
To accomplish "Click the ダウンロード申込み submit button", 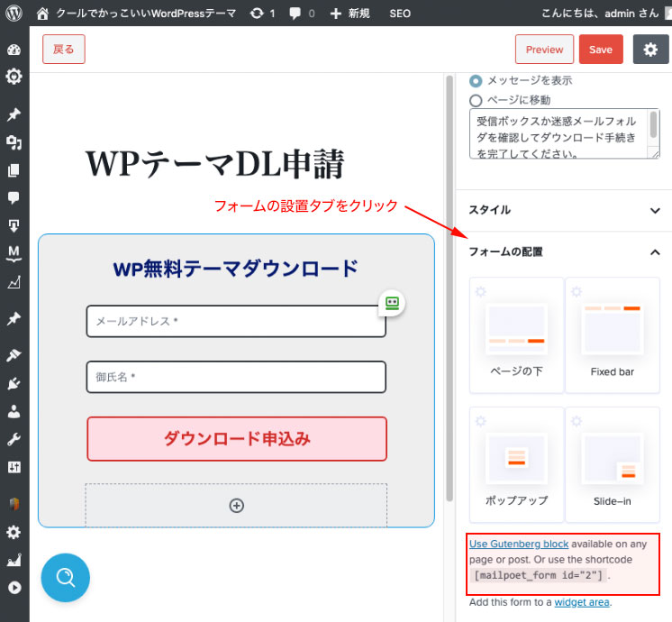I will click(237, 439).
